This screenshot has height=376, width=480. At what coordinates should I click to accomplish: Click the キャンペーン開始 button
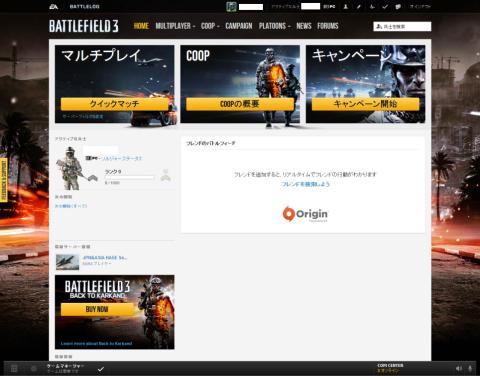[x=365, y=104]
